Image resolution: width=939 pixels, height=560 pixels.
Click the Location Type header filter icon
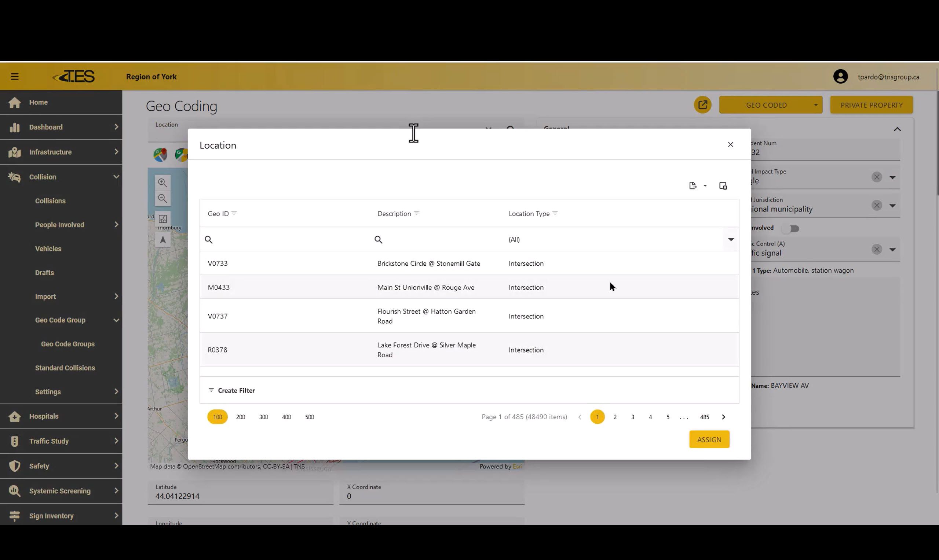(x=555, y=213)
